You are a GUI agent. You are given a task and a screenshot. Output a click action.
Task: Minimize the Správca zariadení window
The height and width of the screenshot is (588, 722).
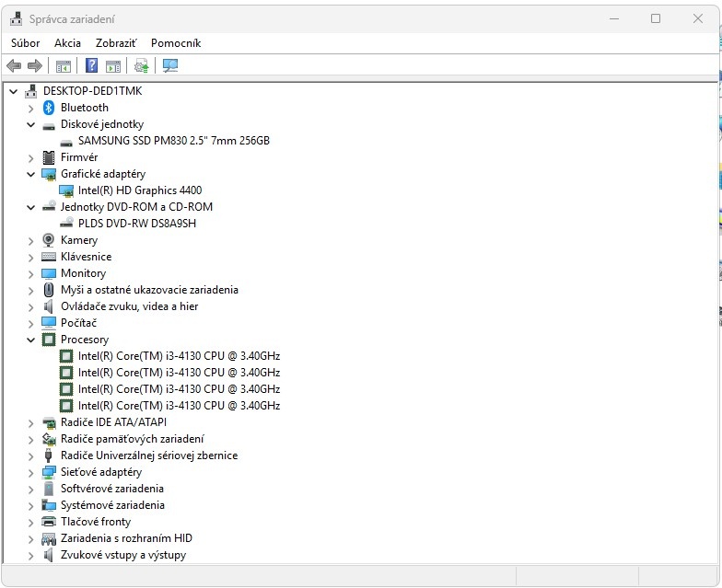614,18
